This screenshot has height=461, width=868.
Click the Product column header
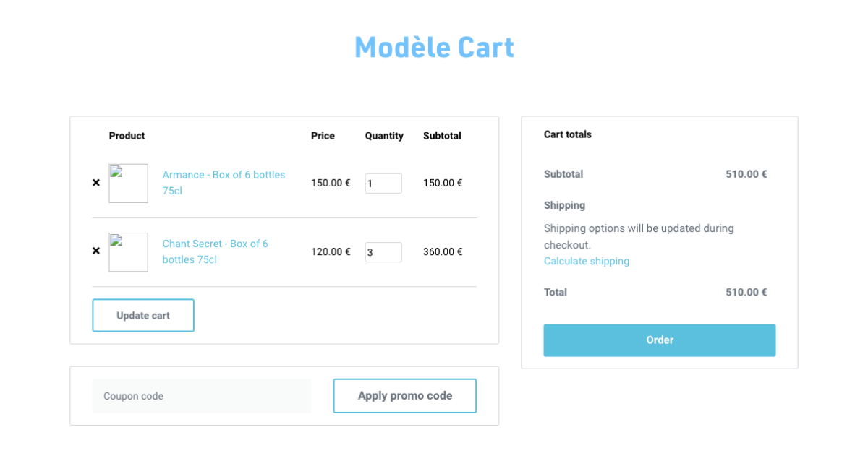point(127,136)
